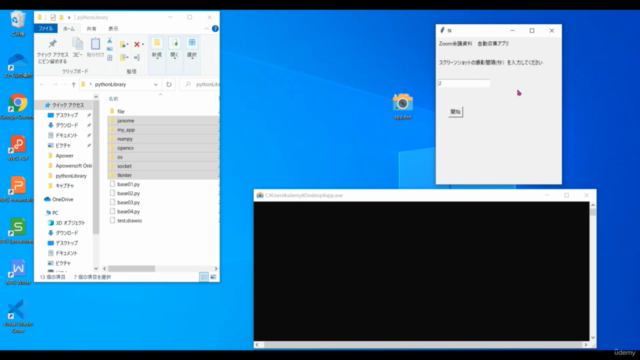Click the Back arrow in Explorer

(42, 84)
